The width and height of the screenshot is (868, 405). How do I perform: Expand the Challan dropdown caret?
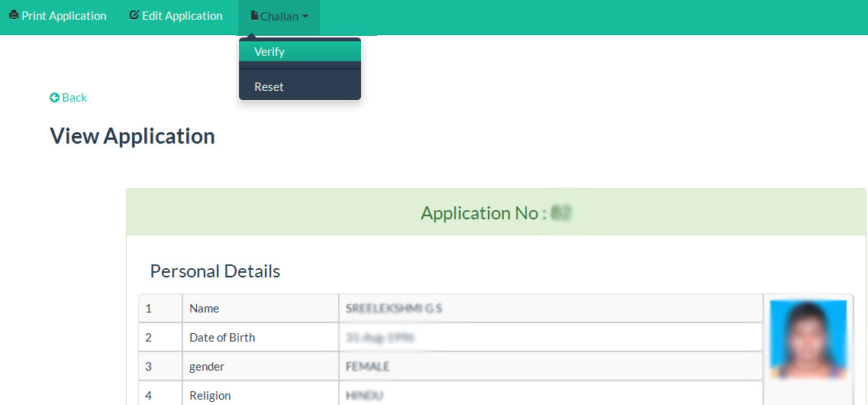point(305,16)
